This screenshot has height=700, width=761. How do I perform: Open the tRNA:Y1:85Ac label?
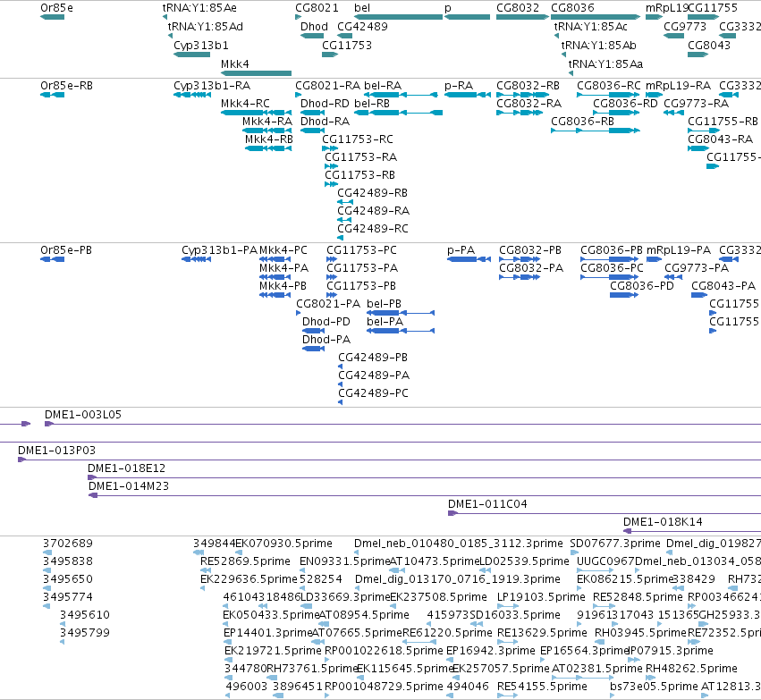591,27
